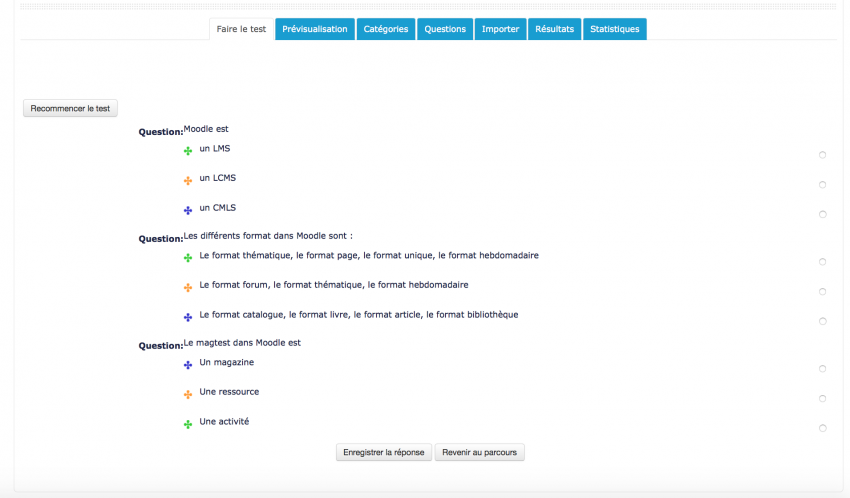Click the 'Revenir au parcours' button

pos(479,452)
